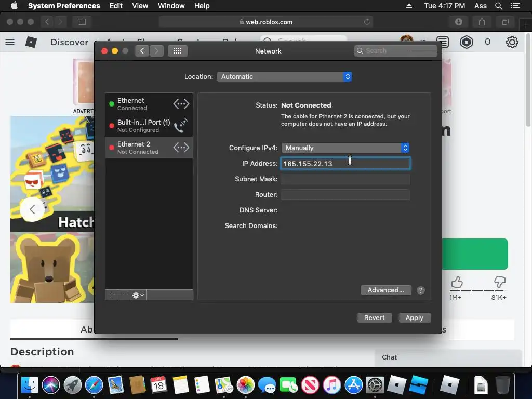Open the Location dropdown
The width and height of the screenshot is (532, 399).
(x=284, y=77)
